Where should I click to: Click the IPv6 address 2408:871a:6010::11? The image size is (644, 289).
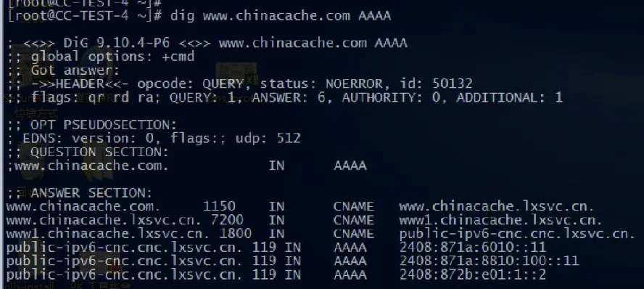tap(473, 247)
